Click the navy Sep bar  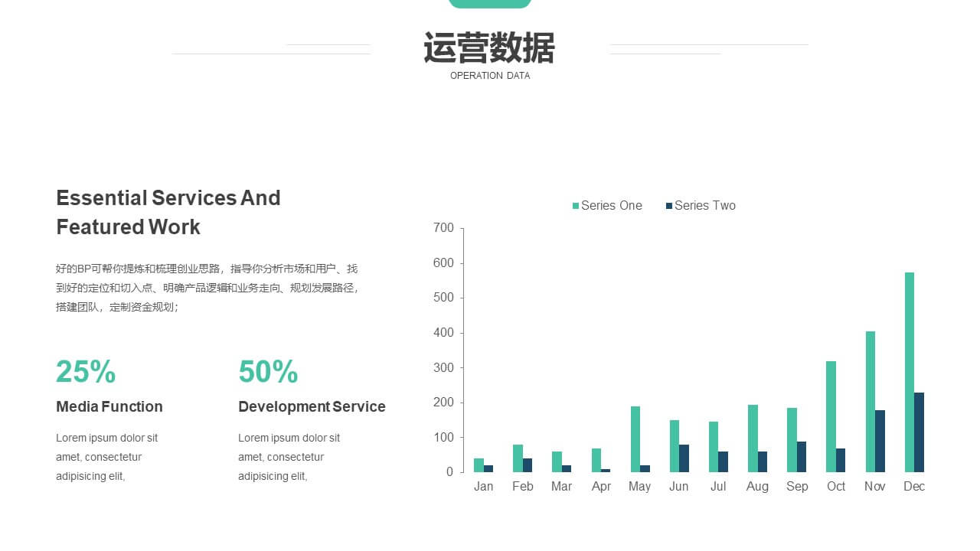tap(802, 457)
